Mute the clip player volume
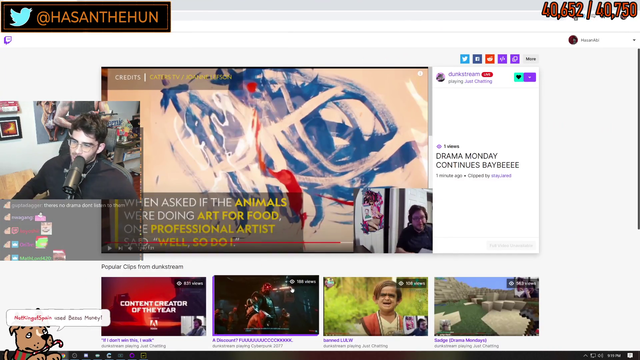The height and width of the screenshot is (360, 640). (x=130, y=248)
